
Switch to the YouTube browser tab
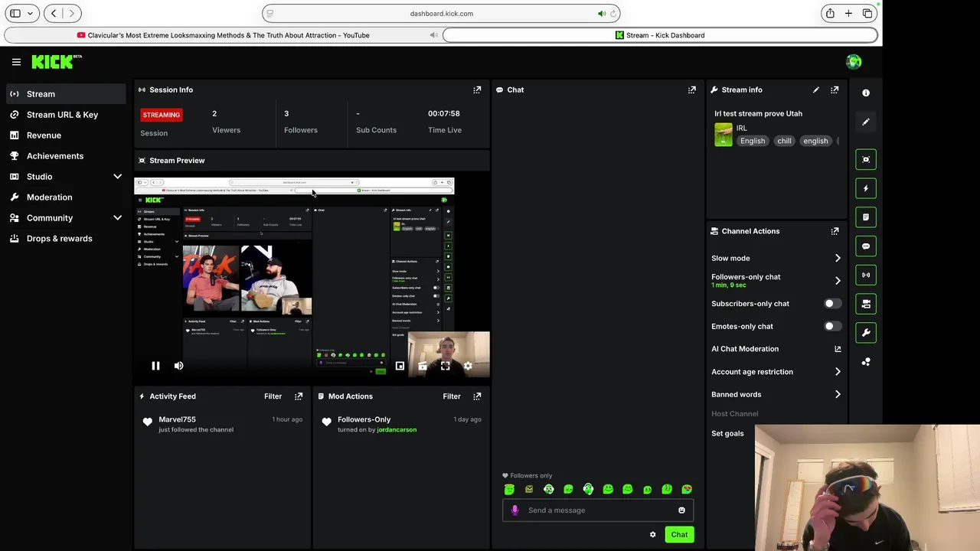(223, 35)
